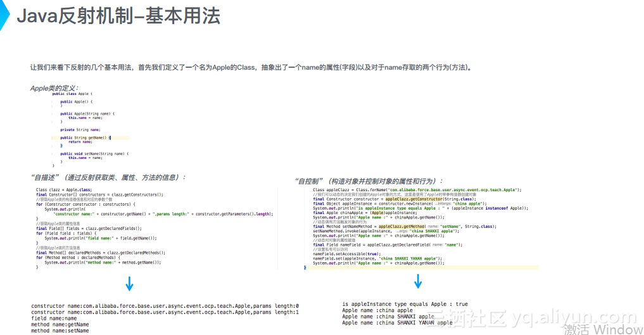The image size is (644, 335).
Task: Click the output "Apple name :china SHANXI YANAN apple"
Action: (397, 323)
